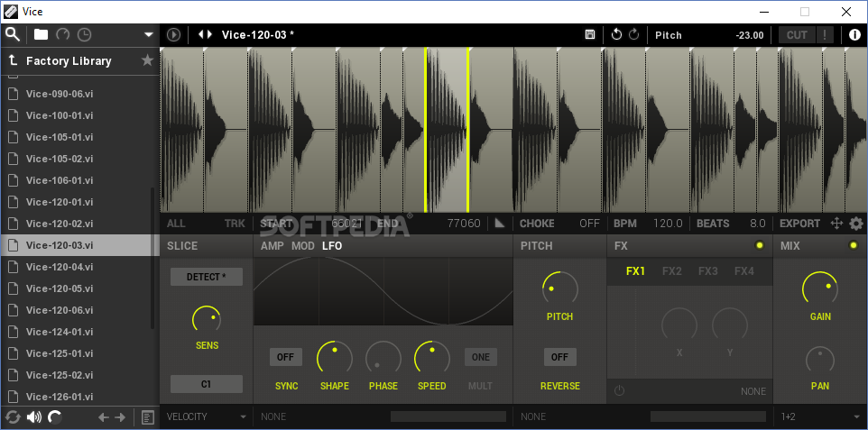This screenshot has width=868, height=430.
Task: Toggle CHOKE OFF setting
Action: 589,224
